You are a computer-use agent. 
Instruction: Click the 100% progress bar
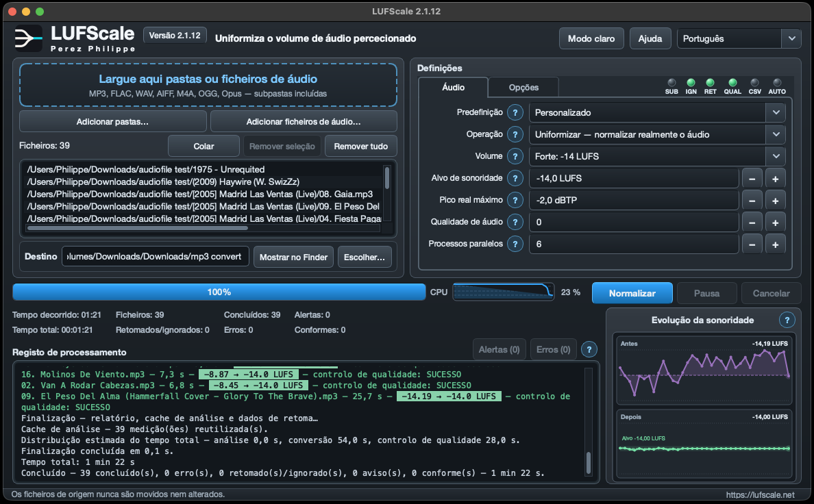pyautogui.click(x=219, y=292)
